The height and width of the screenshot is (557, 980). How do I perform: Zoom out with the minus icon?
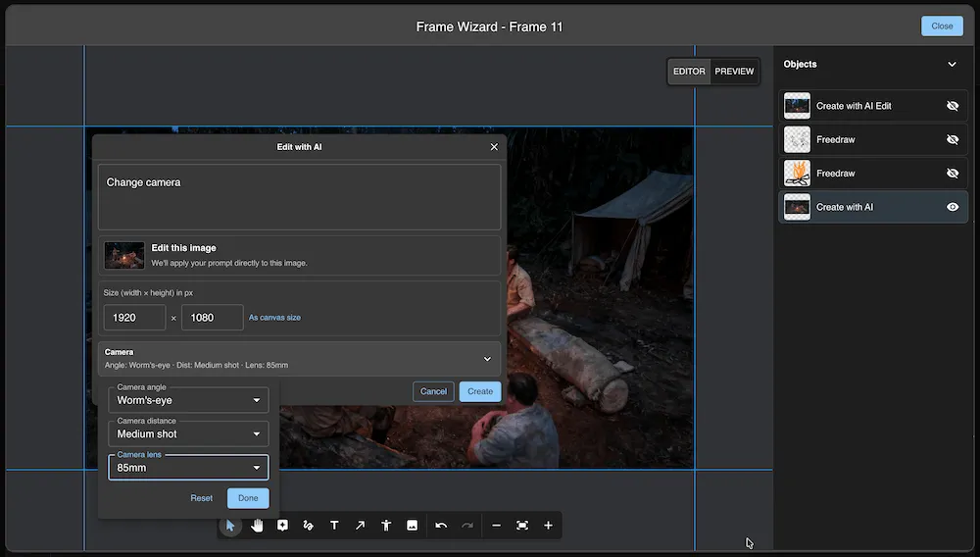click(496, 526)
